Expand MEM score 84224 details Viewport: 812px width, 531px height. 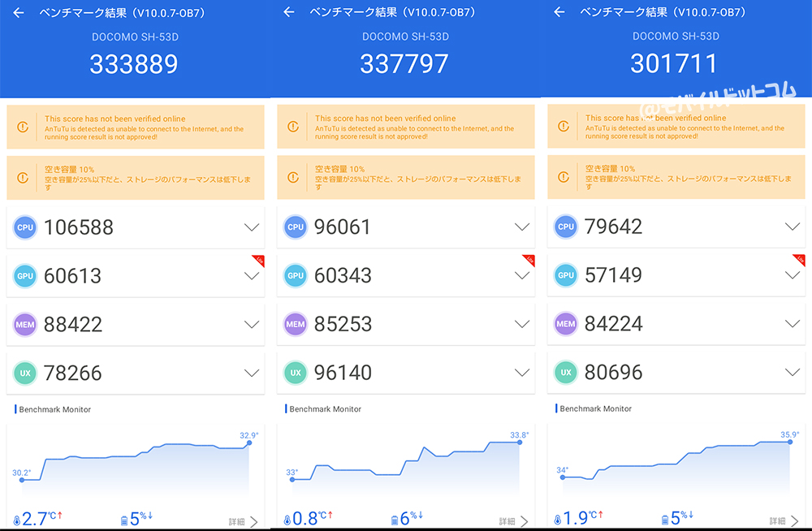tap(793, 324)
